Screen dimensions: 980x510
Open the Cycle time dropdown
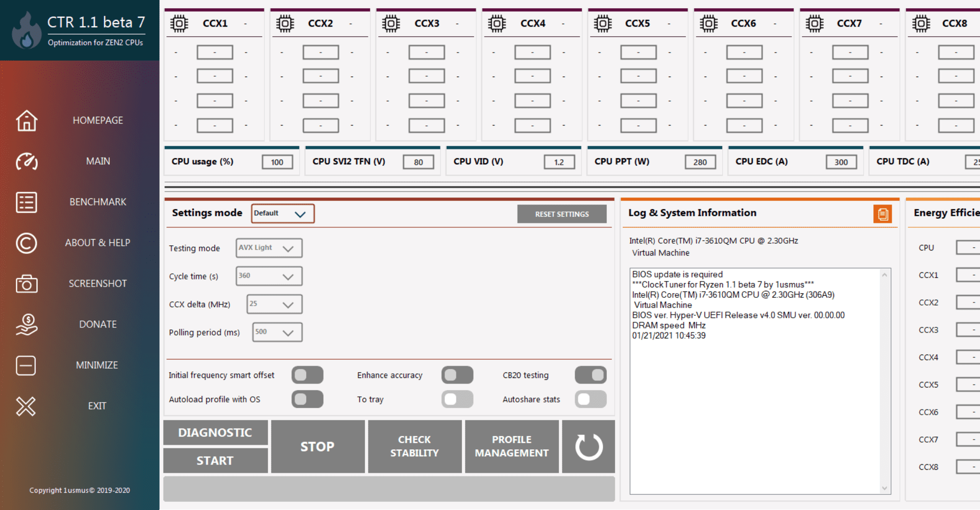(x=269, y=276)
